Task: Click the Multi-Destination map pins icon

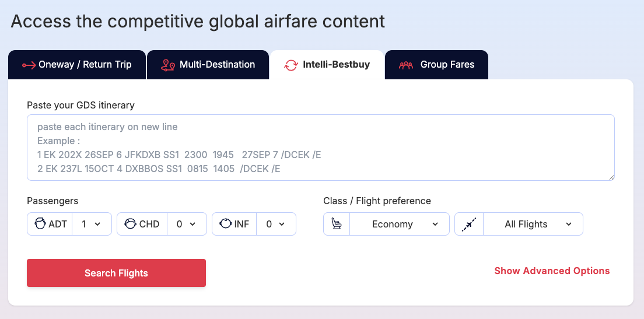Action: coord(167,65)
